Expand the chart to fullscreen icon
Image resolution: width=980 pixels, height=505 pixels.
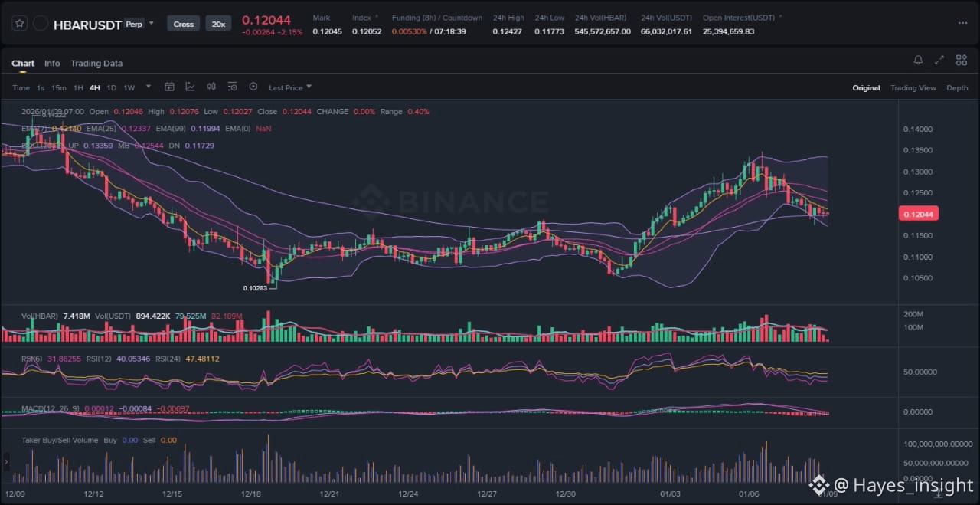click(x=939, y=60)
